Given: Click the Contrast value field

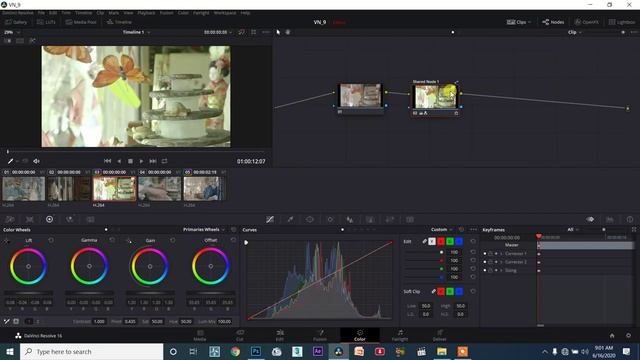Looking at the screenshot, I should pyautogui.click(x=99, y=322).
